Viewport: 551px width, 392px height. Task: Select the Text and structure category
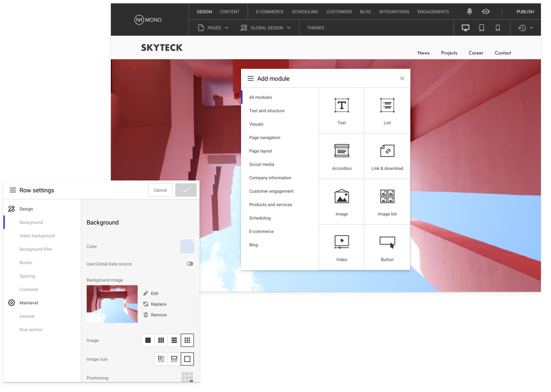[267, 111]
